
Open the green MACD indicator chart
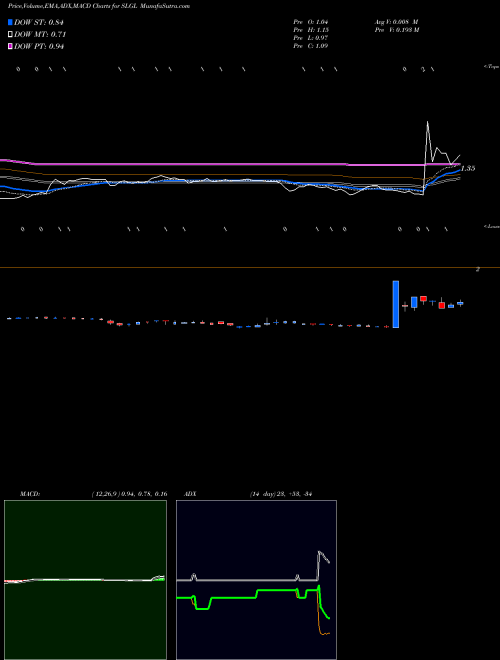[x=85, y=580]
